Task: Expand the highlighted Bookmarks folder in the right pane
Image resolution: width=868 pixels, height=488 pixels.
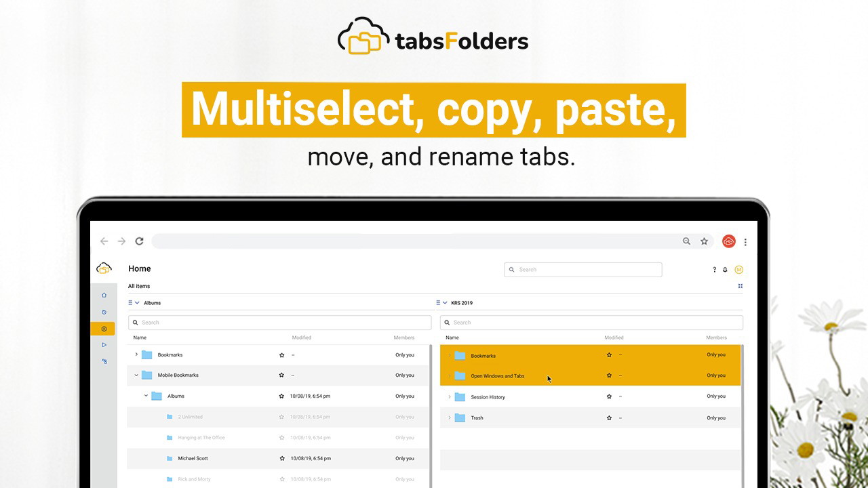Action: [449, 355]
